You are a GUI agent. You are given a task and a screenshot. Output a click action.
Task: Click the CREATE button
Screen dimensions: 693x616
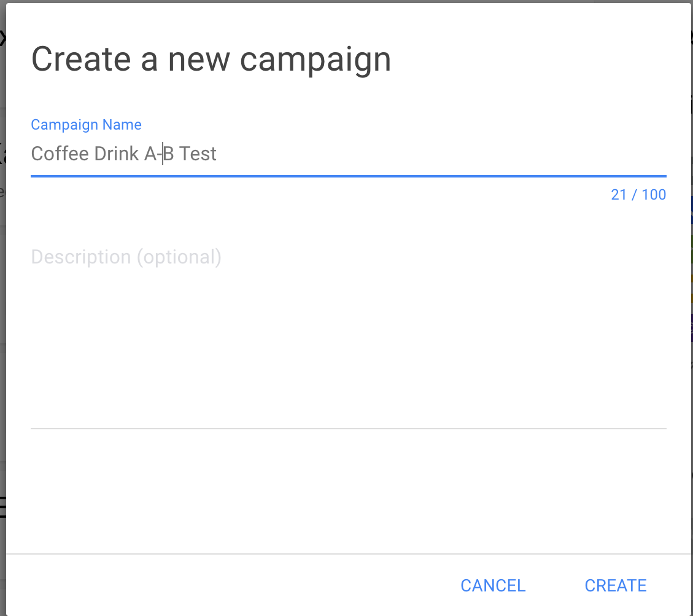(616, 585)
